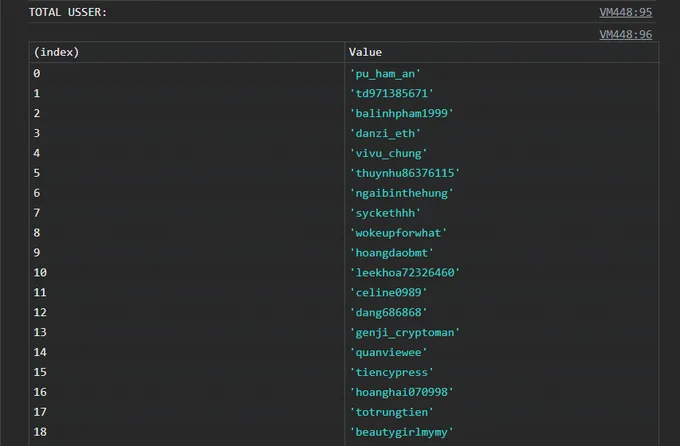
Task: Click index cell 6
Action: click(186, 193)
